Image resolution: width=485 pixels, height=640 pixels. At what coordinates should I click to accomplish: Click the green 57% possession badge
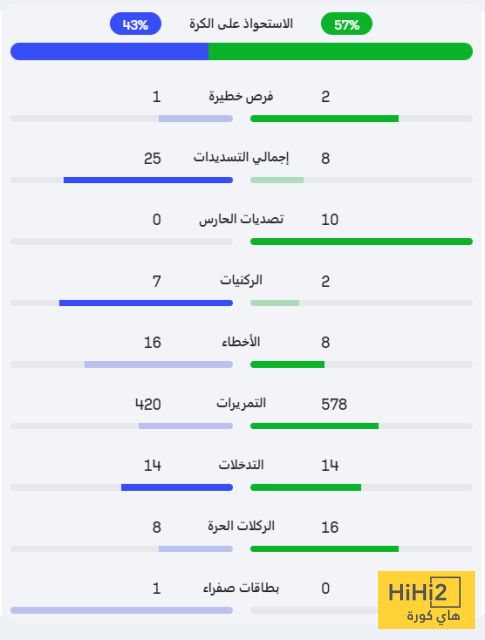tap(346, 24)
